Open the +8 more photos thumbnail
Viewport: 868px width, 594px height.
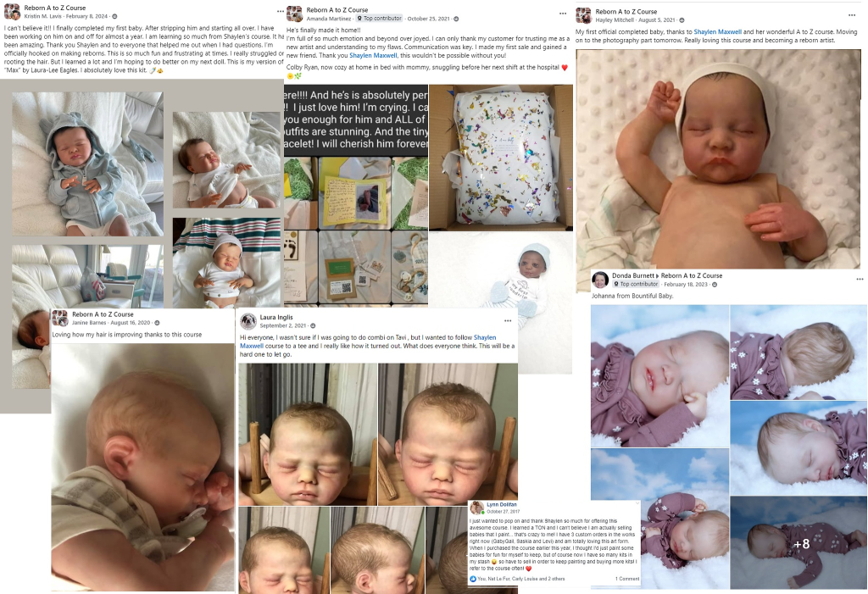[798, 542]
